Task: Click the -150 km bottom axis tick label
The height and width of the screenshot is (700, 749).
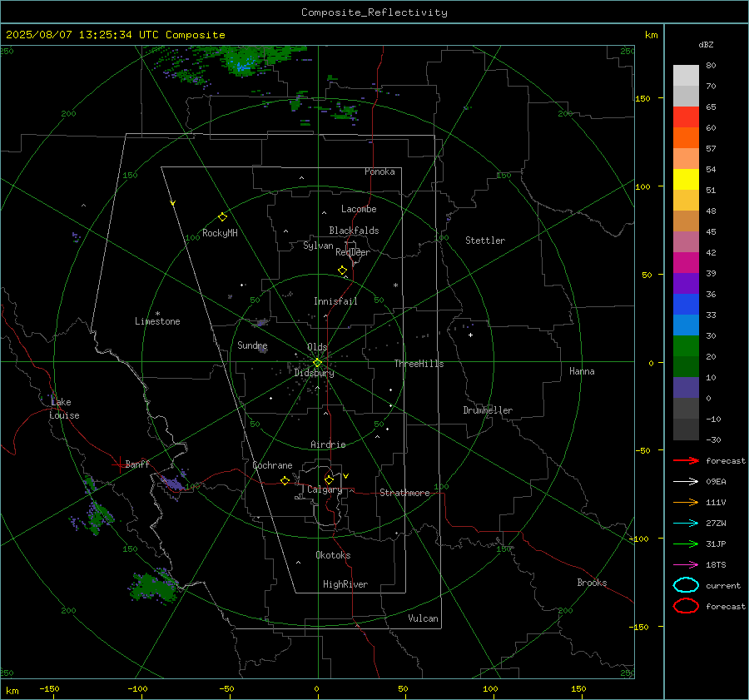Action: pos(49,688)
